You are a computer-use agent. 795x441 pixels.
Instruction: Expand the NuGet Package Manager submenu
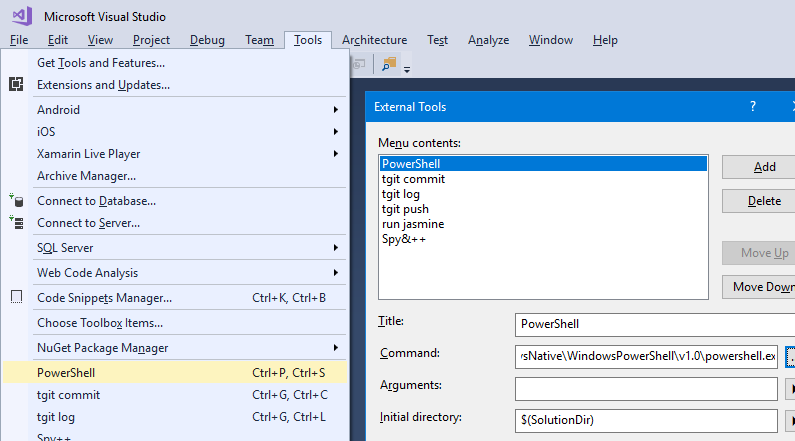click(x=336, y=348)
